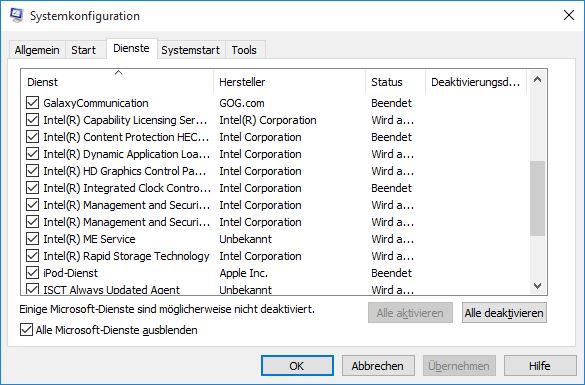Click the scrollbar down arrow
The width and height of the screenshot is (585, 385).
pyautogui.click(x=537, y=286)
